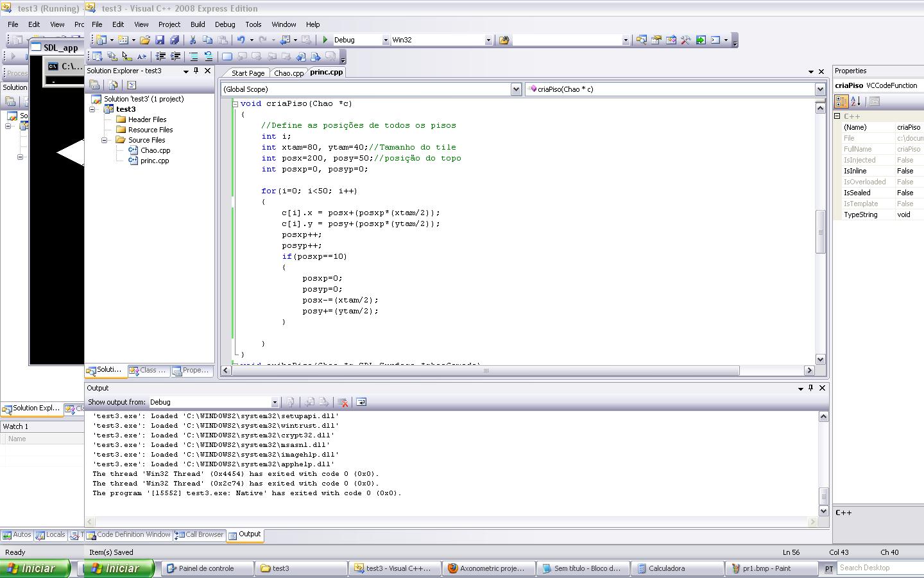Toggle a bookmark on the current line
This screenshot has height=578, width=924.
point(227,57)
